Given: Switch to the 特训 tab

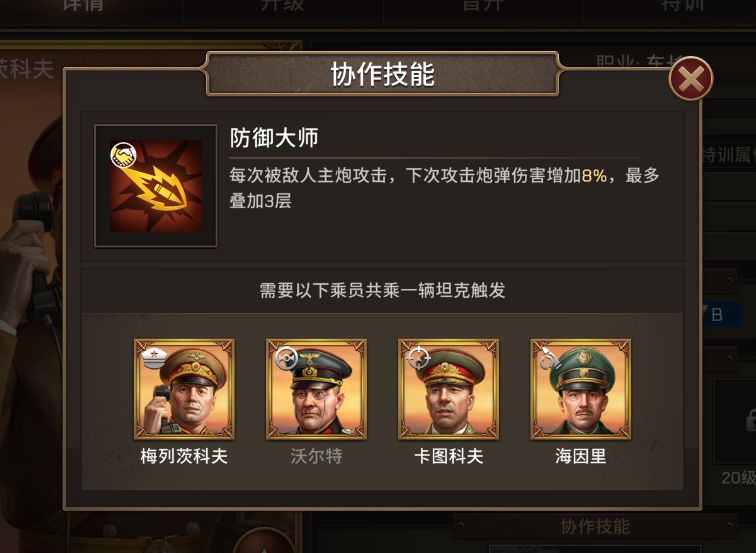Looking at the screenshot, I should [x=683, y=6].
